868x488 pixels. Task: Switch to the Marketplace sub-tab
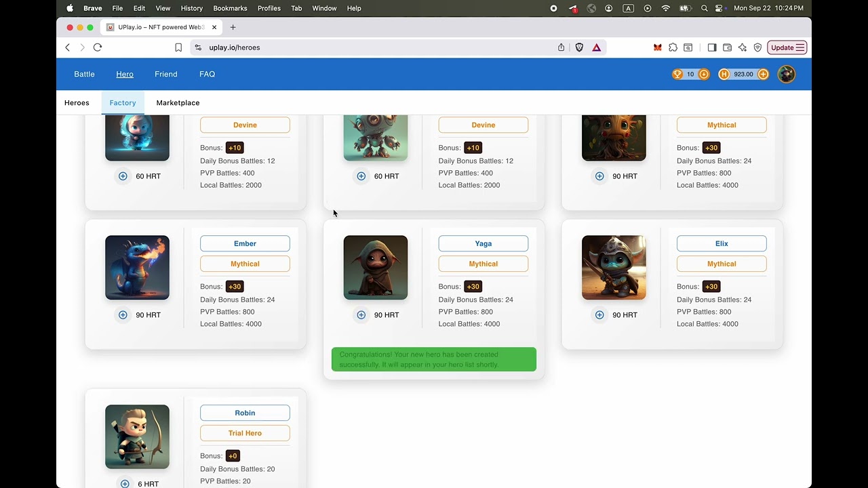[178, 103]
